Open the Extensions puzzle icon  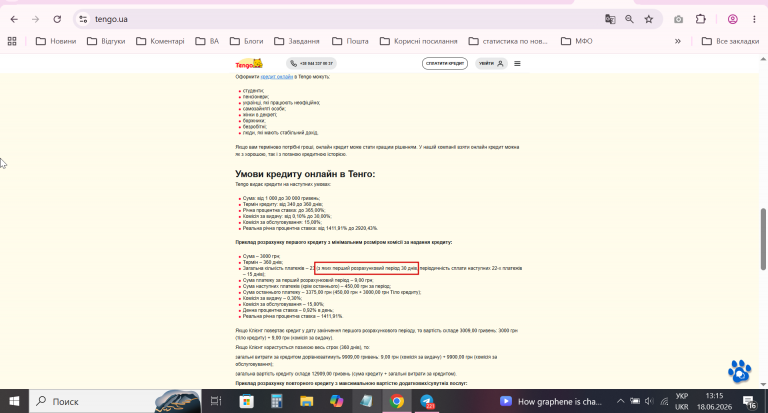pyautogui.click(x=701, y=19)
